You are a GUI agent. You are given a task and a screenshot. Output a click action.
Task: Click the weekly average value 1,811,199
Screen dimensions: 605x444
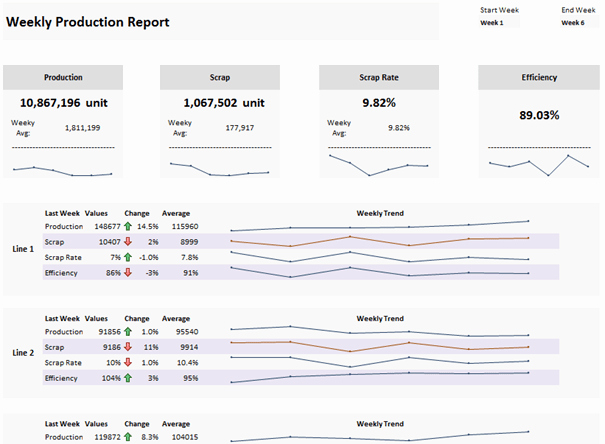pyautogui.click(x=83, y=128)
